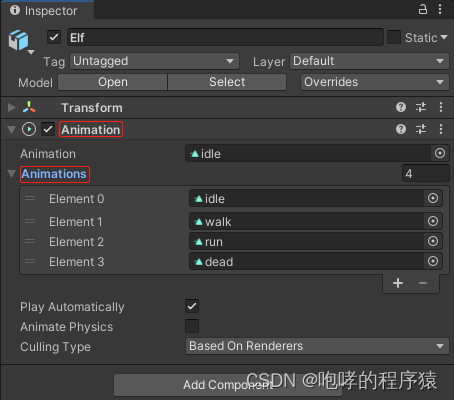Click the Animations list label
This screenshot has width=454, height=400.
54,174
